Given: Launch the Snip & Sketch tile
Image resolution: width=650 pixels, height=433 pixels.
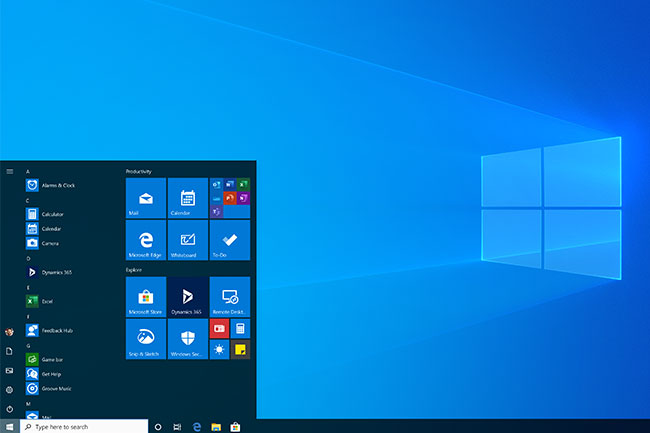Looking at the screenshot, I should tap(146, 339).
